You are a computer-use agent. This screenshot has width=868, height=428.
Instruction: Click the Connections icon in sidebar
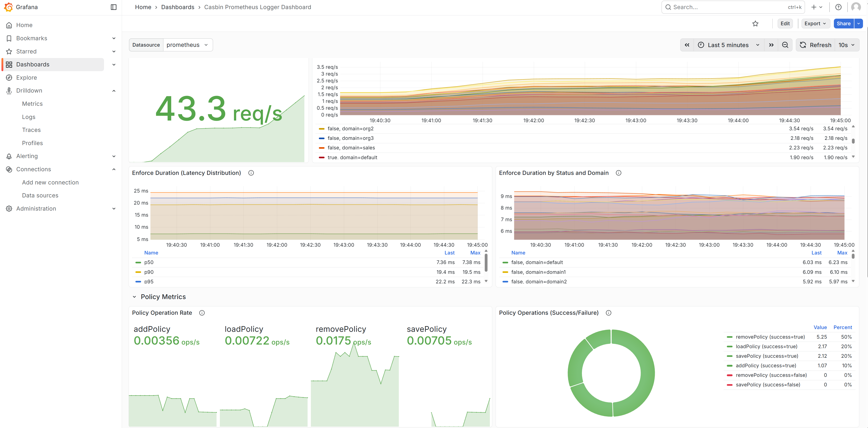(x=9, y=169)
